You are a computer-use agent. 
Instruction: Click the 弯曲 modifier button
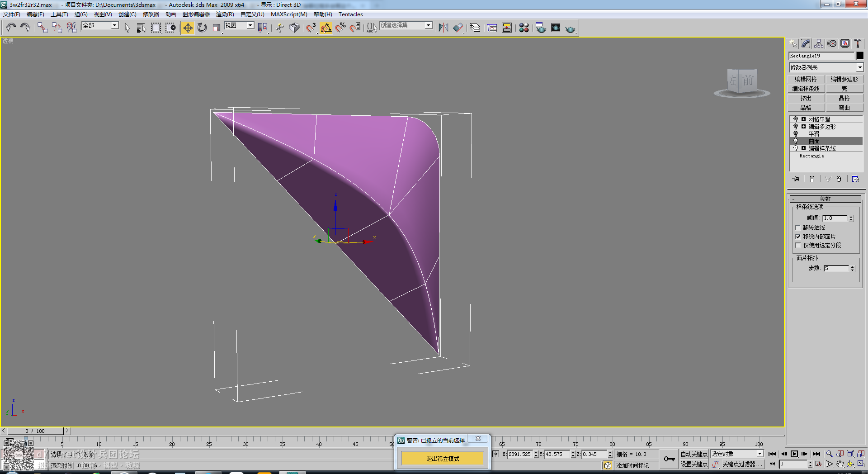point(844,108)
